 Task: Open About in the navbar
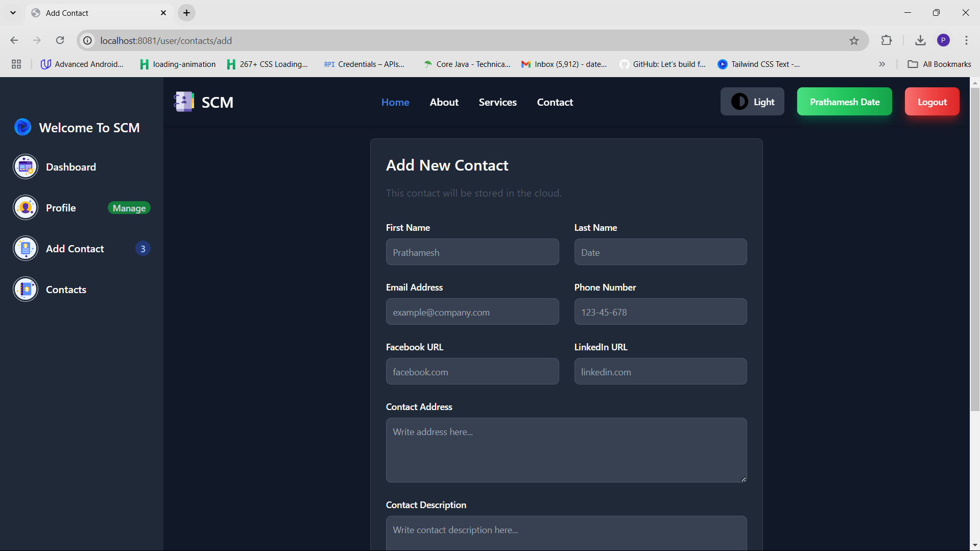pyautogui.click(x=444, y=102)
